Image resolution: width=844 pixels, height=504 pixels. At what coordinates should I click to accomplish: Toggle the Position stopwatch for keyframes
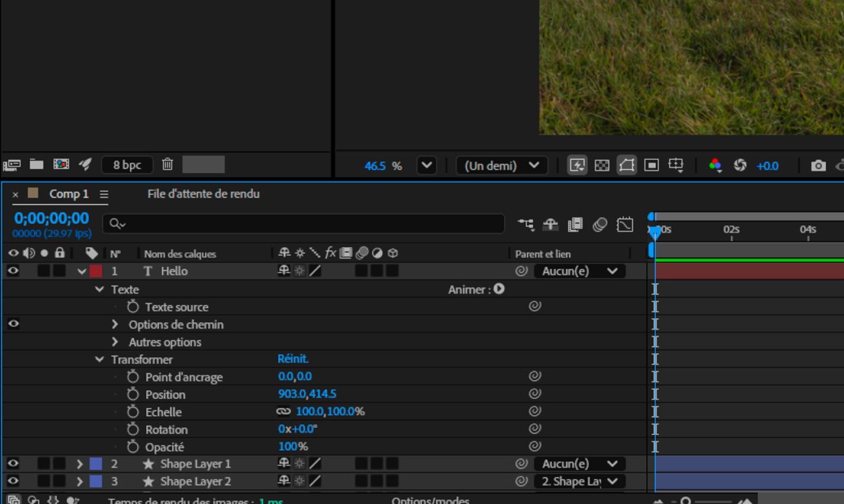click(x=133, y=395)
